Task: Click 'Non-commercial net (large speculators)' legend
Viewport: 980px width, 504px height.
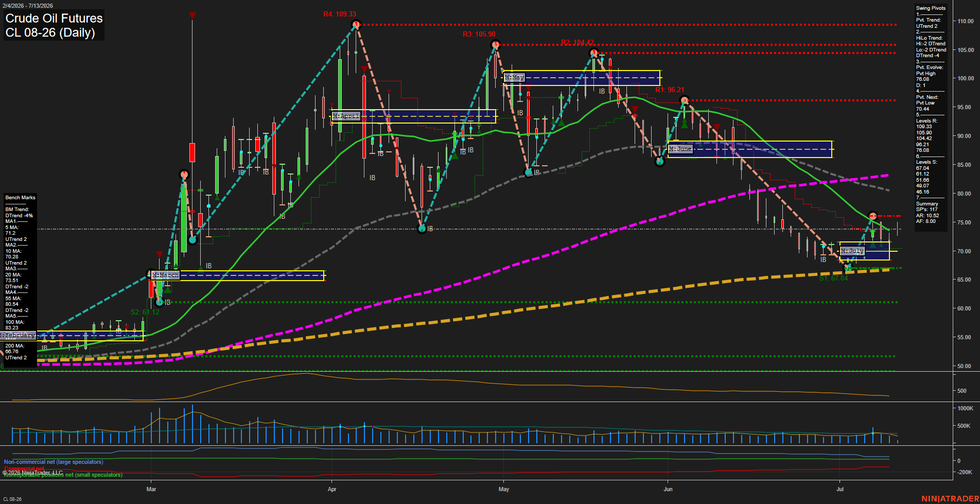Action: click(x=54, y=462)
